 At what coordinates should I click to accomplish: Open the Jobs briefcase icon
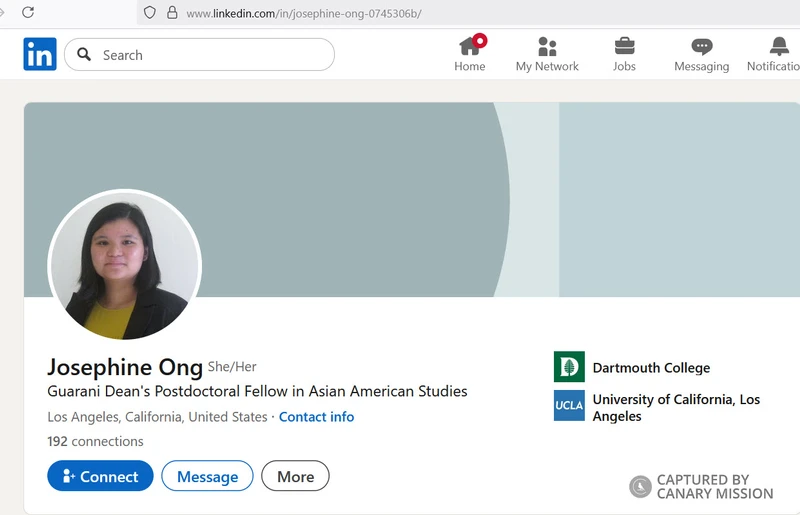click(x=624, y=54)
